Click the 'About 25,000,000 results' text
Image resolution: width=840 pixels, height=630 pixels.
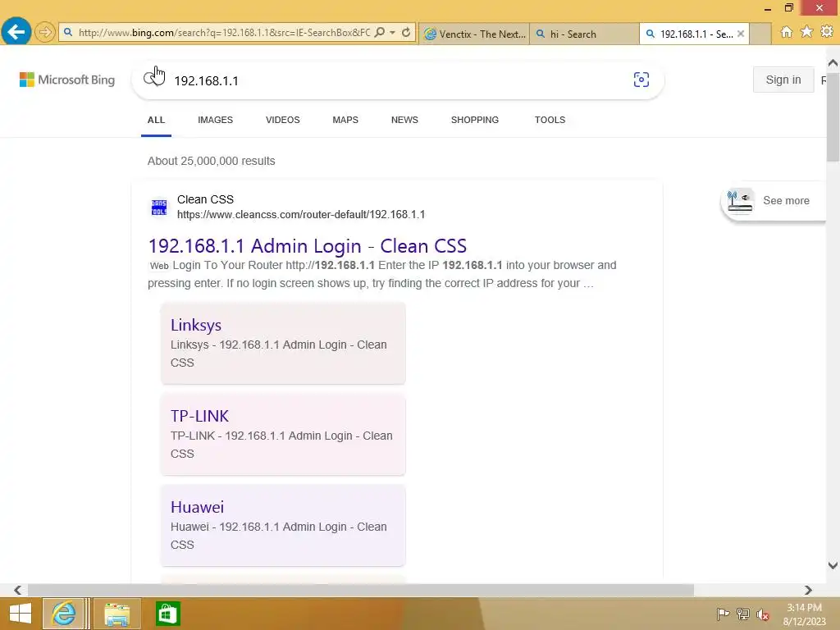(211, 162)
